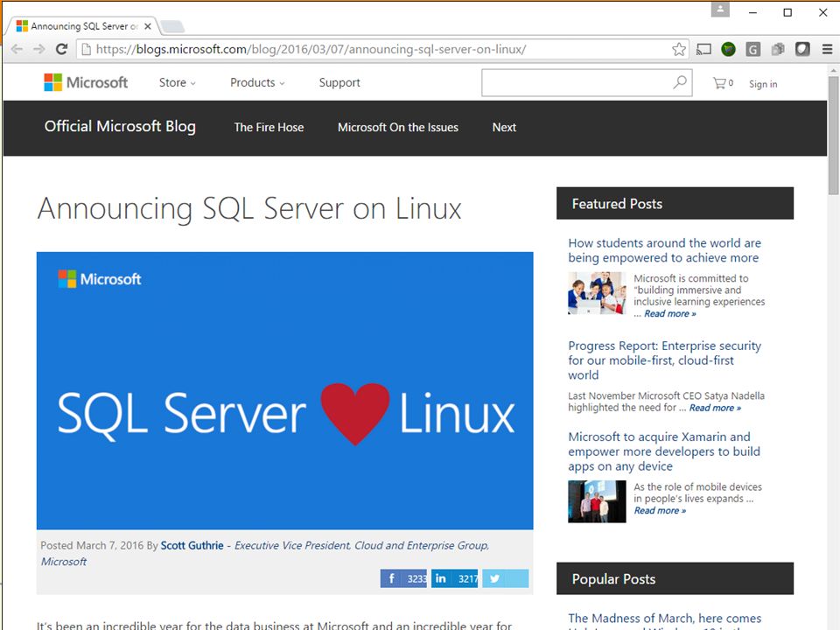Viewport: 840px width, 630px height.
Task: Maximize the Chrome window
Action: (x=787, y=12)
